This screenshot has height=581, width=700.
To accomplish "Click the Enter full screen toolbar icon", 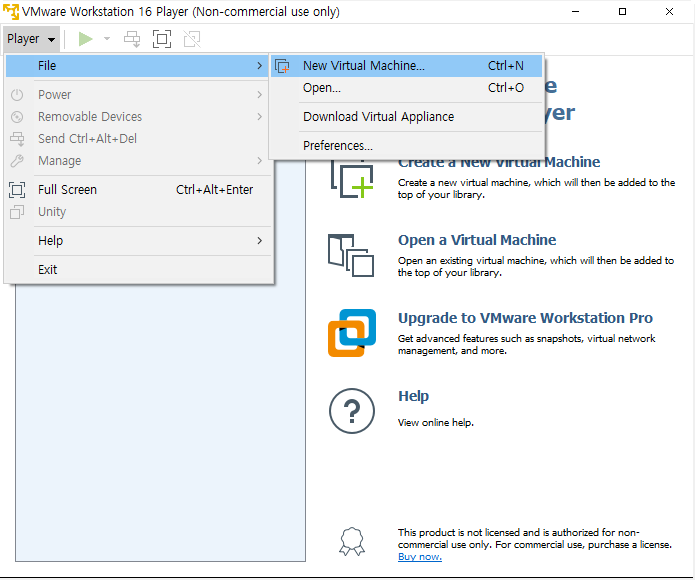I will [162, 39].
